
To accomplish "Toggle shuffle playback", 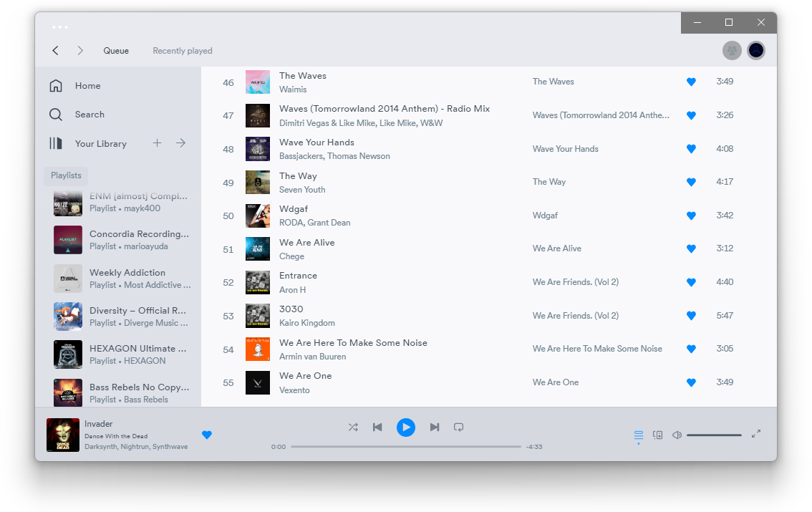I will click(353, 427).
